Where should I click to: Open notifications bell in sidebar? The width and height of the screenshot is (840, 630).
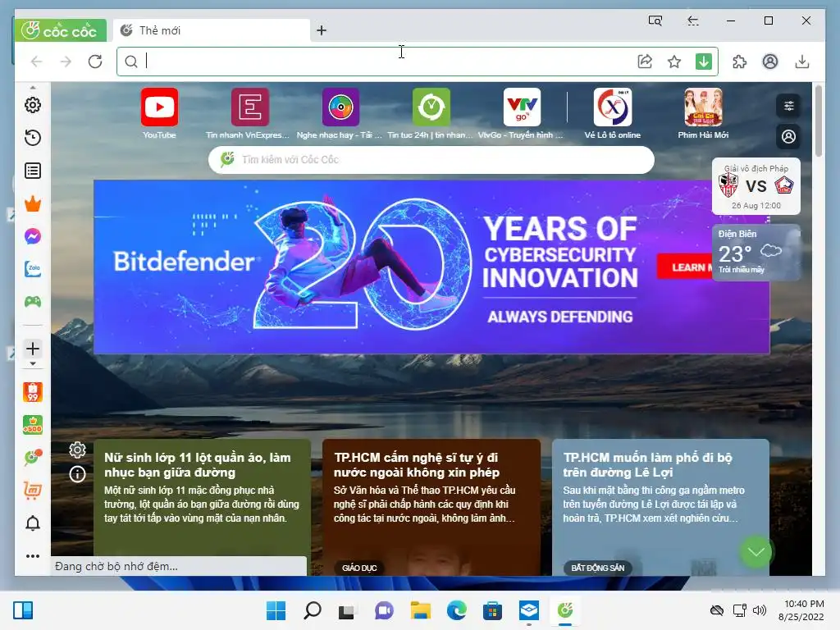coord(33,523)
